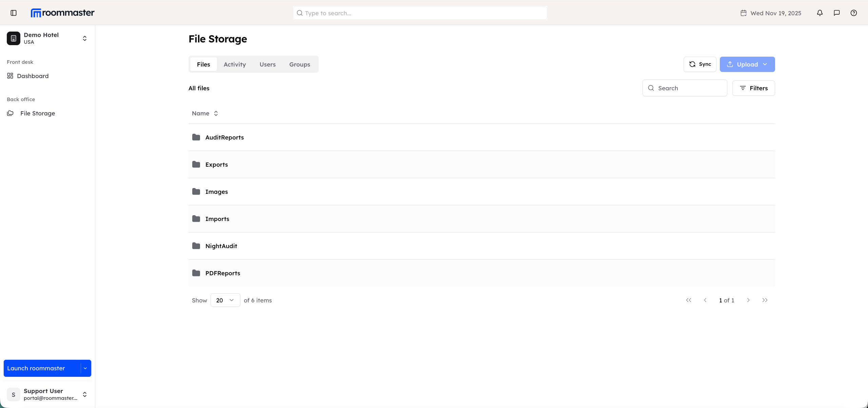
Task: Expand the Launch roommaster arrow menu
Action: point(85,368)
